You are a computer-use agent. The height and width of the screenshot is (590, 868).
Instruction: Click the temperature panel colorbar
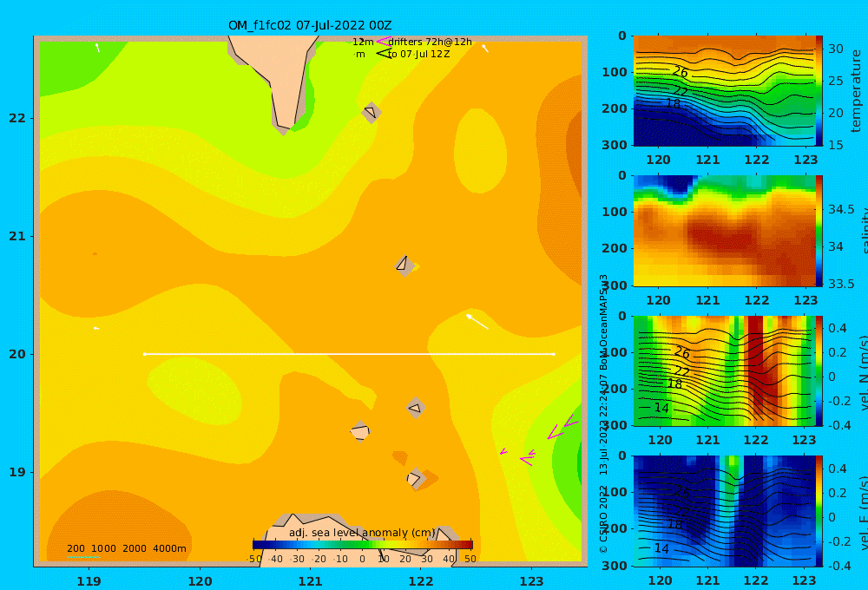(x=819, y=91)
